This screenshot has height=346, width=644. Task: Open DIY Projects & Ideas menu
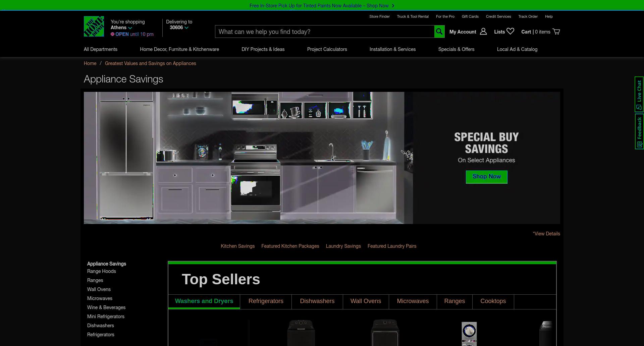point(263,49)
